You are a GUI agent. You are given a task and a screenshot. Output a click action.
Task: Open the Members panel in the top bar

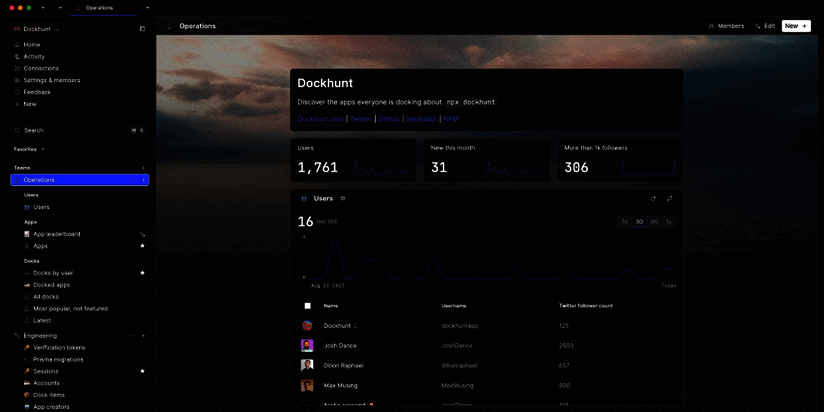[x=725, y=26]
